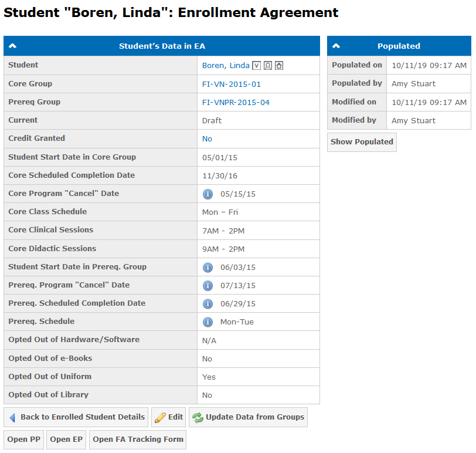This screenshot has width=476, height=453.
Task: Open prereq group FI-VNPR-2015-04 link
Action: (236, 103)
